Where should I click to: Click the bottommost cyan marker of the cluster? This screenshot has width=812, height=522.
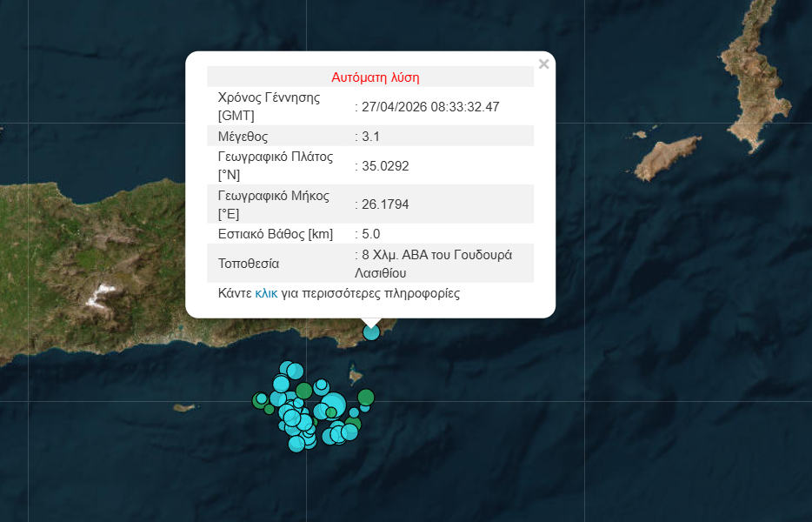pyautogui.click(x=296, y=444)
